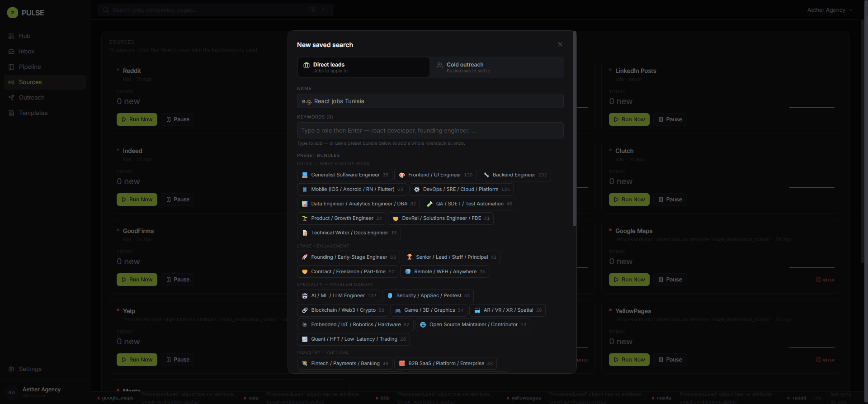Pause the Clutch source

click(670, 200)
